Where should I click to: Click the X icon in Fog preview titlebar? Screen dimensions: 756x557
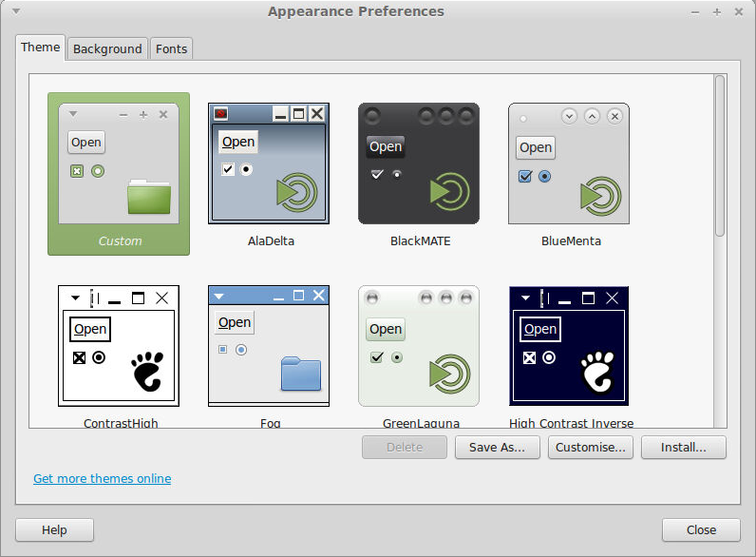[x=319, y=295]
